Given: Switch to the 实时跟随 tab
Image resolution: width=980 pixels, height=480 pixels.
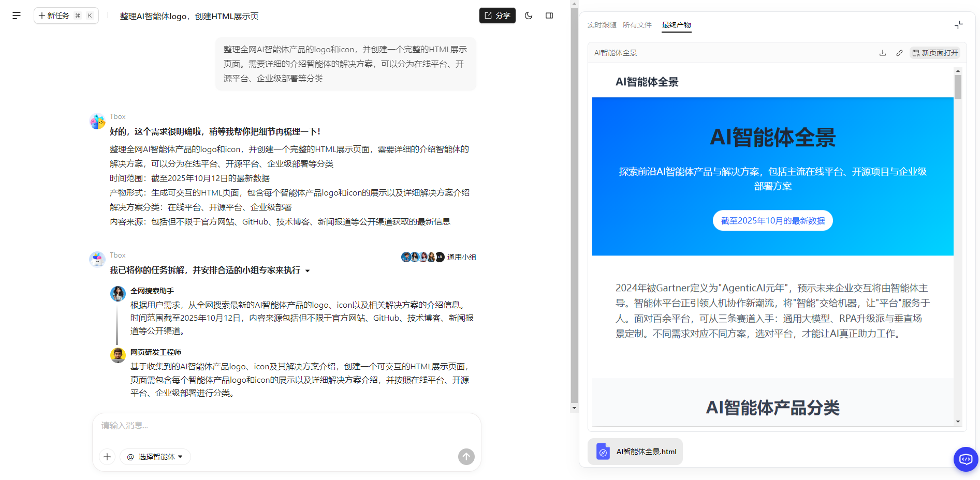Looking at the screenshot, I should (x=602, y=25).
